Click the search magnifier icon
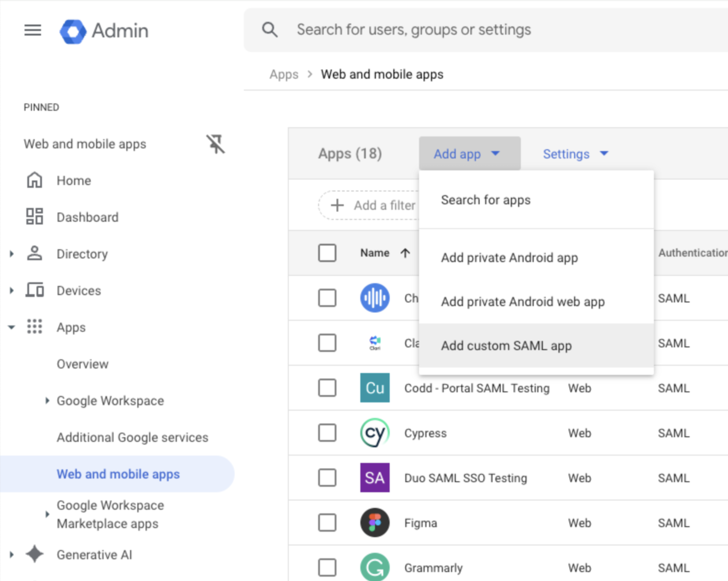The height and width of the screenshot is (581, 728). [270, 30]
